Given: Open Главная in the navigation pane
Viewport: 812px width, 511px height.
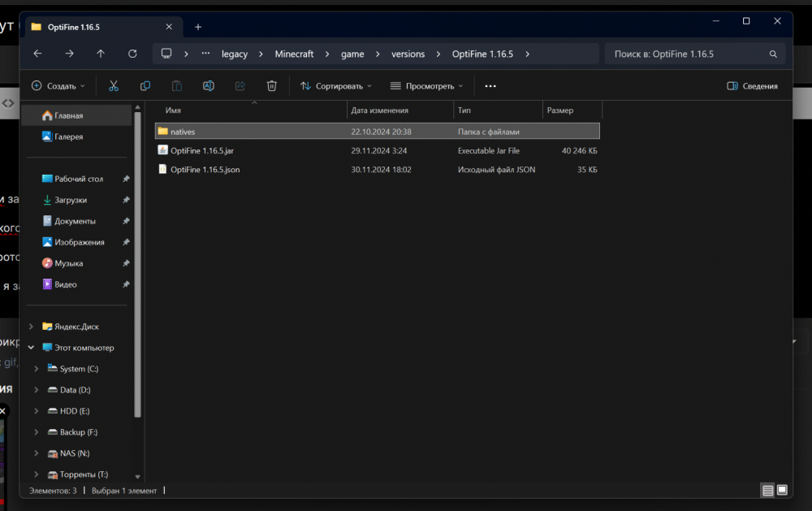Looking at the screenshot, I should [x=76, y=115].
